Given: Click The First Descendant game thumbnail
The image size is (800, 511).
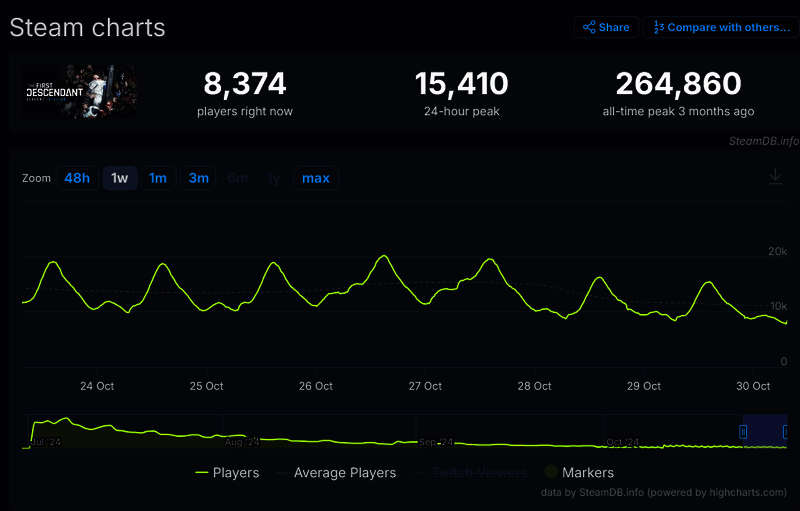Looking at the screenshot, I should coord(80,92).
